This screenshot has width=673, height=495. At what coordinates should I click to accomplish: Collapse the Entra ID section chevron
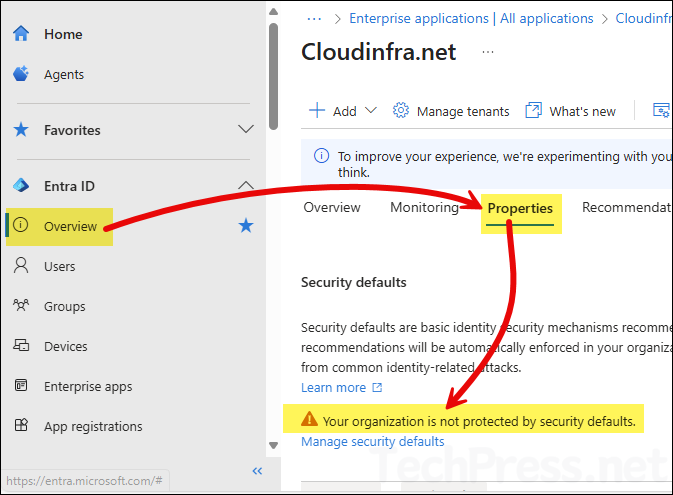pyautogui.click(x=246, y=185)
